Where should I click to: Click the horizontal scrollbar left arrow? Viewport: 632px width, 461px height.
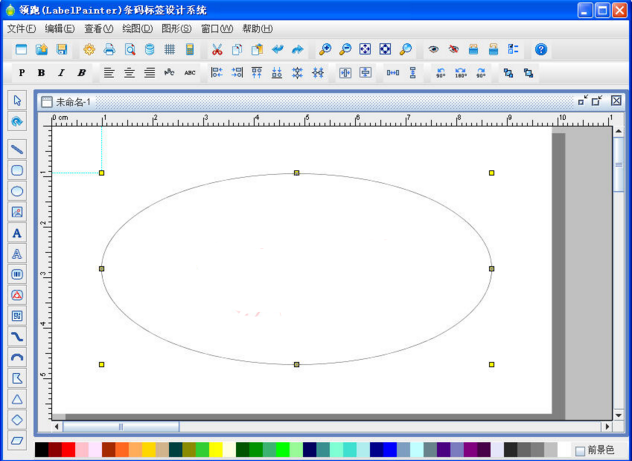point(57,426)
